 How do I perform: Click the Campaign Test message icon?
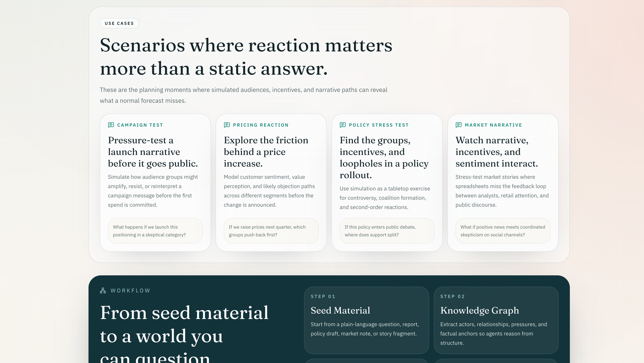pyautogui.click(x=111, y=125)
